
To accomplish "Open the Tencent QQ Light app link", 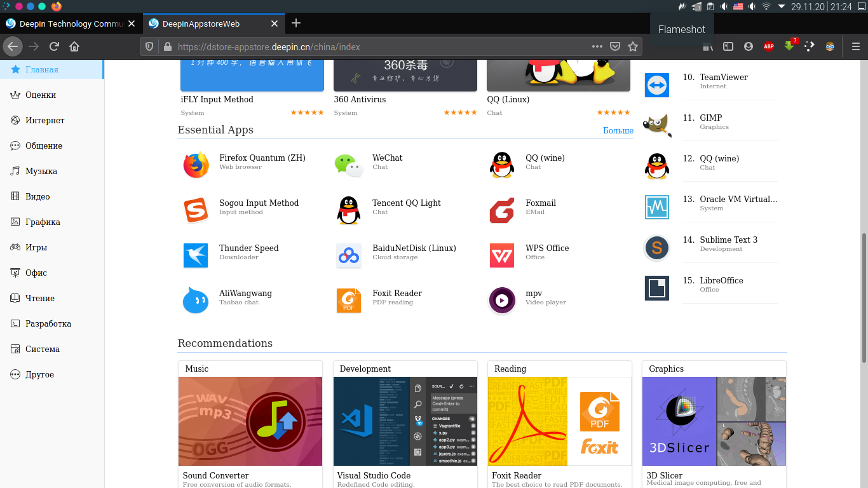I will click(407, 203).
